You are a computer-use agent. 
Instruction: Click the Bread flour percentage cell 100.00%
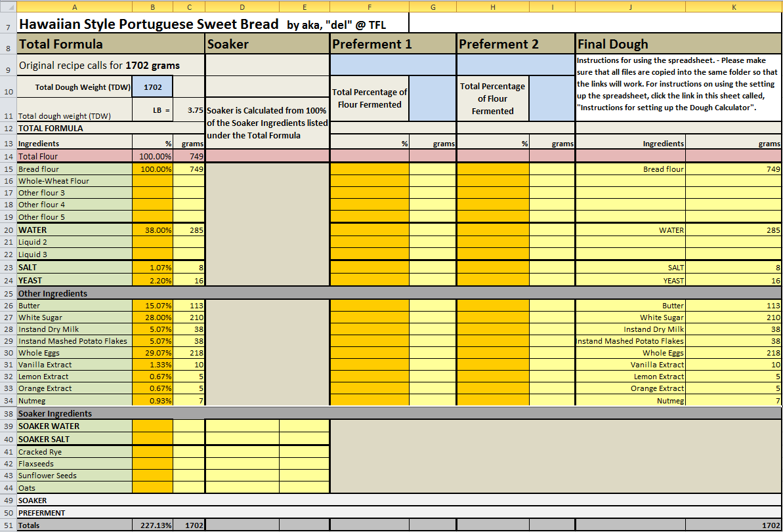coord(153,169)
